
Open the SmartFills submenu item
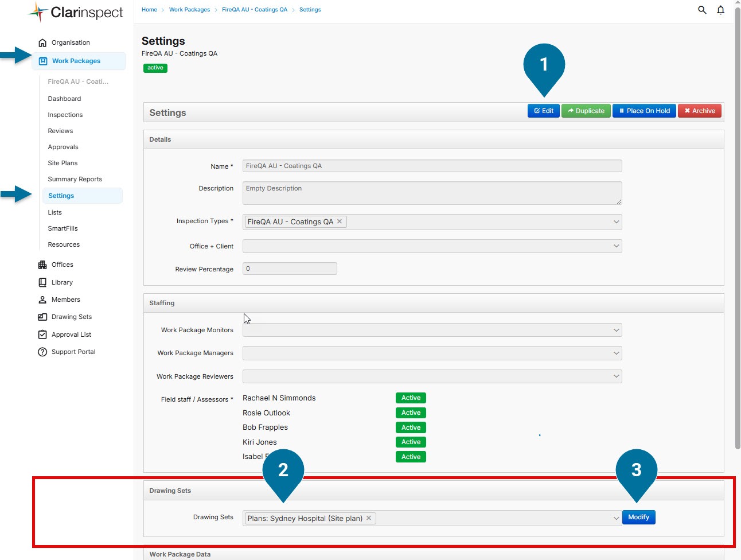coord(63,228)
